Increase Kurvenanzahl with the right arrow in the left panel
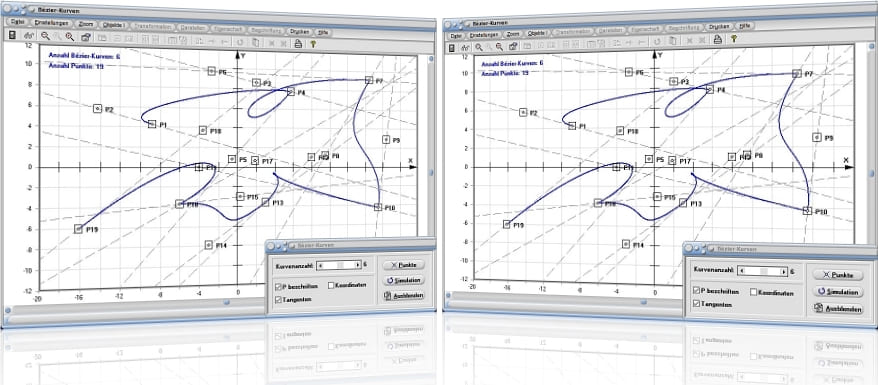878x385 pixels. point(357,265)
